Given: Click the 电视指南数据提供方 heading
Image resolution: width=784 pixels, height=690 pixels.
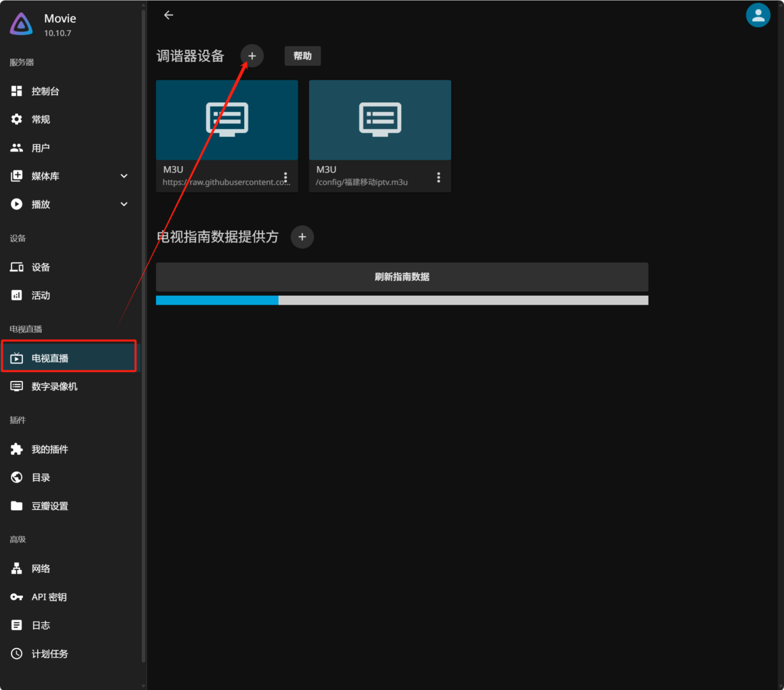Looking at the screenshot, I should coord(218,237).
